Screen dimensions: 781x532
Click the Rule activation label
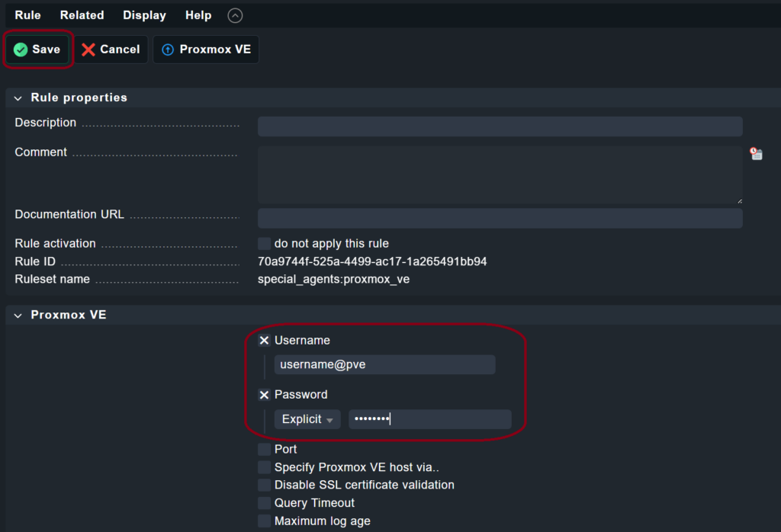click(55, 243)
